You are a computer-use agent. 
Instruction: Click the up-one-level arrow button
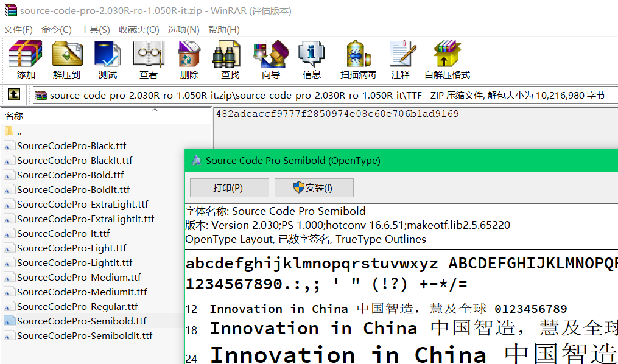14,94
